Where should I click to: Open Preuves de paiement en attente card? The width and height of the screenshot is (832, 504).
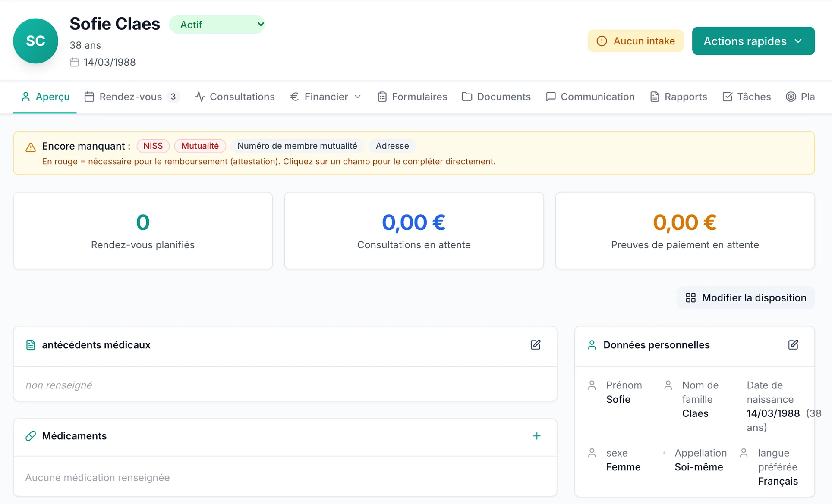(685, 231)
